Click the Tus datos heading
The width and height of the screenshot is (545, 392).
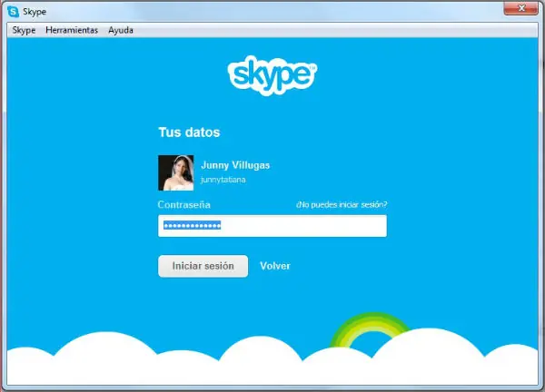tap(189, 132)
